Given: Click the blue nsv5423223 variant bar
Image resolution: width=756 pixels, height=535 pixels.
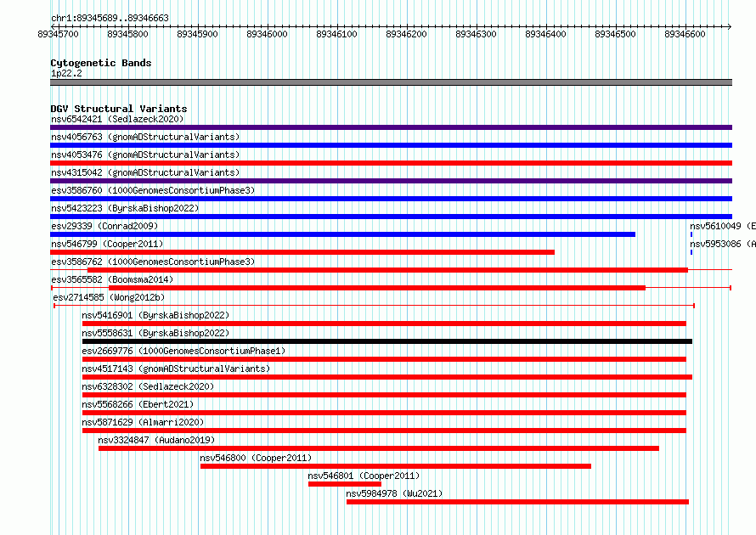Looking at the screenshot, I should pyautogui.click(x=391, y=217).
